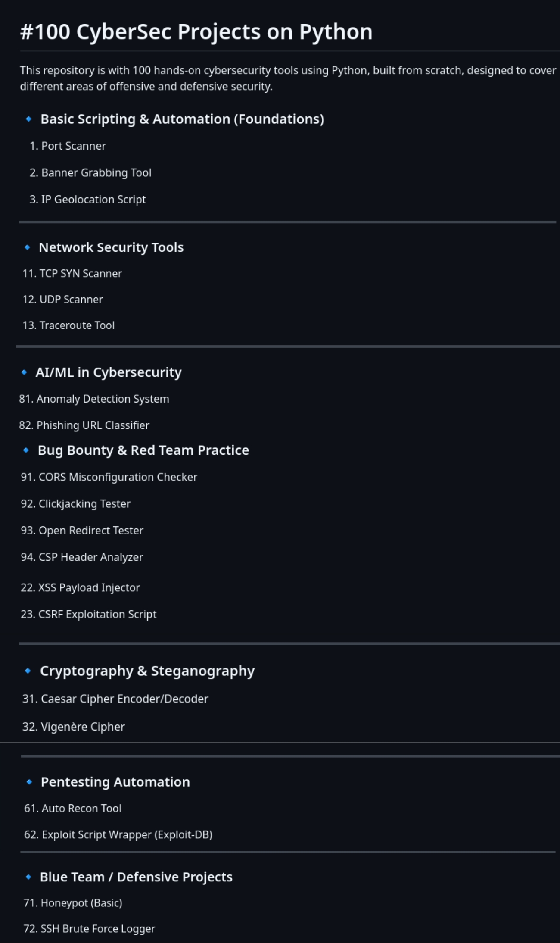
Task: Click the diamond icon beside Bug Bounty heading
Action: 26,450
